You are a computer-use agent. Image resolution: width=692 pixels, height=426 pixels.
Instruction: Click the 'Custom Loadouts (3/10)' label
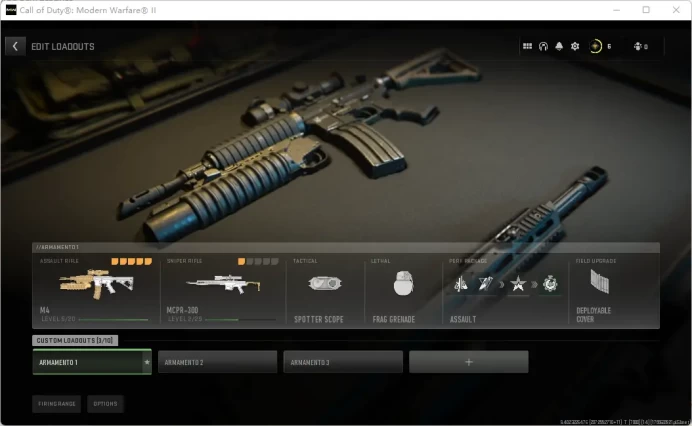pos(75,340)
